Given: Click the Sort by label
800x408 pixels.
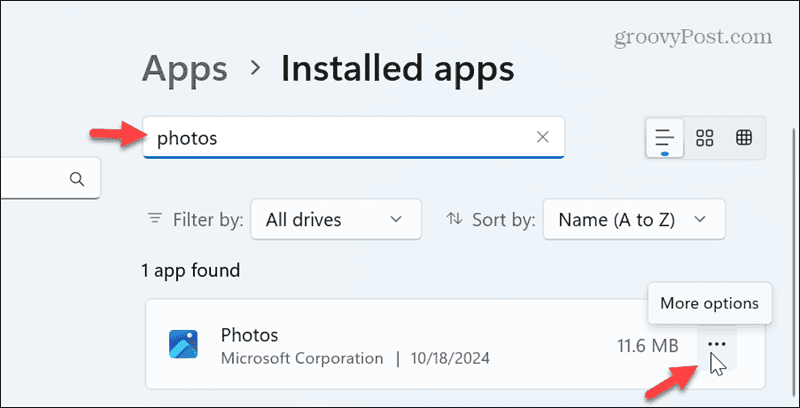Looking at the screenshot, I should (x=504, y=220).
